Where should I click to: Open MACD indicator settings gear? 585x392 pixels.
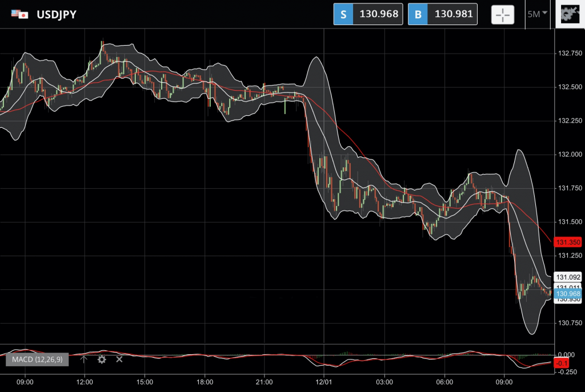point(102,359)
